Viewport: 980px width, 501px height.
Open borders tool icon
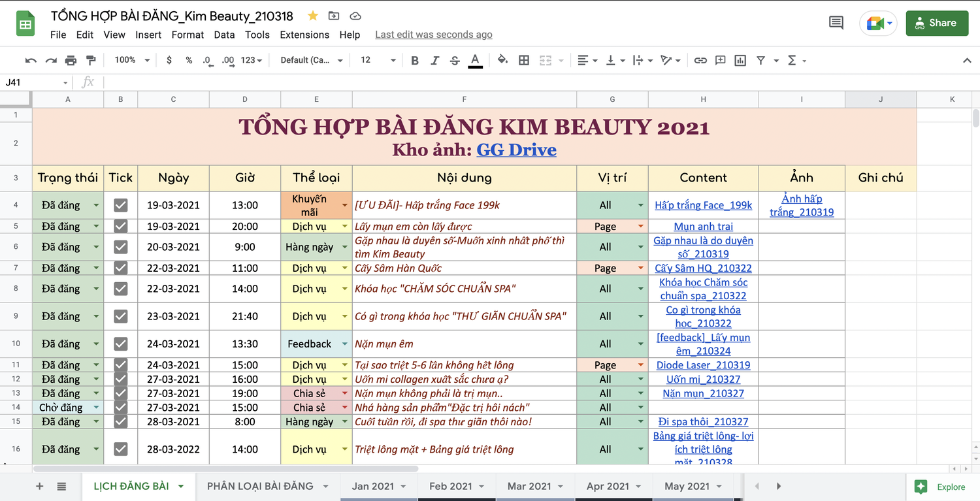pyautogui.click(x=524, y=60)
